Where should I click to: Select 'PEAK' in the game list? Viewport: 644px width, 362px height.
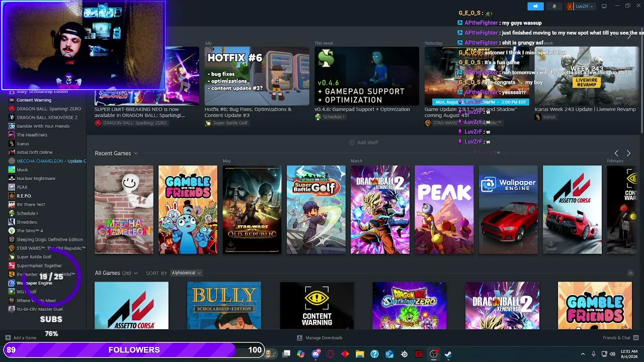click(x=22, y=187)
